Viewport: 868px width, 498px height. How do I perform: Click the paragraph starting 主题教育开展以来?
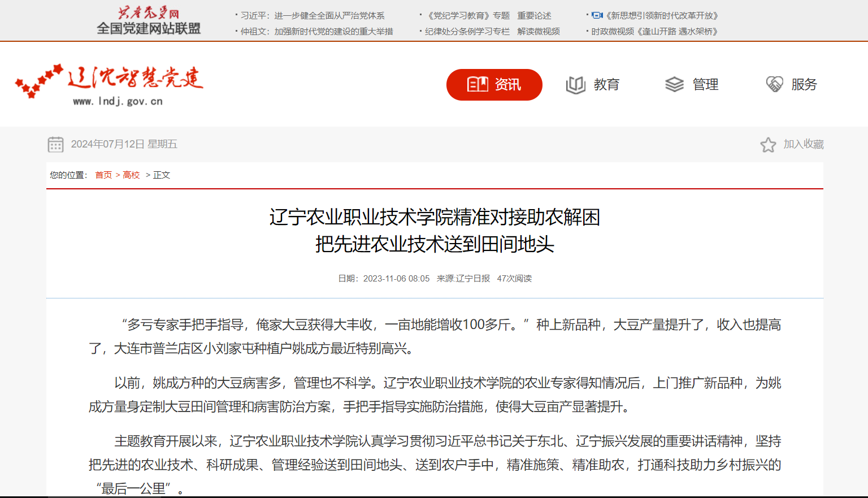coord(435,465)
